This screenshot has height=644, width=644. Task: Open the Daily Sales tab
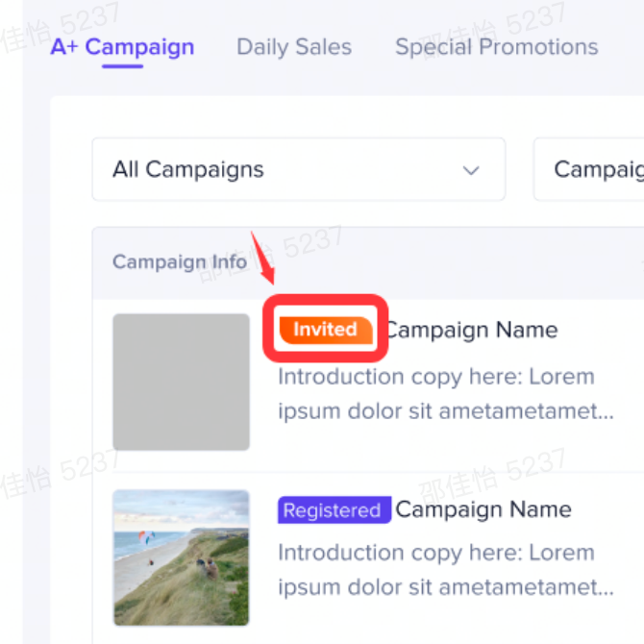pos(294,47)
